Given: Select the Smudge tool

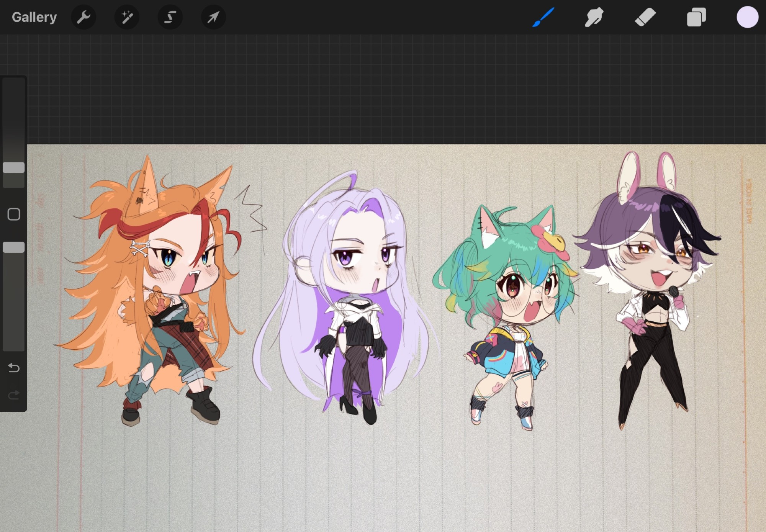Looking at the screenshot, I should [x=594, y=17].
